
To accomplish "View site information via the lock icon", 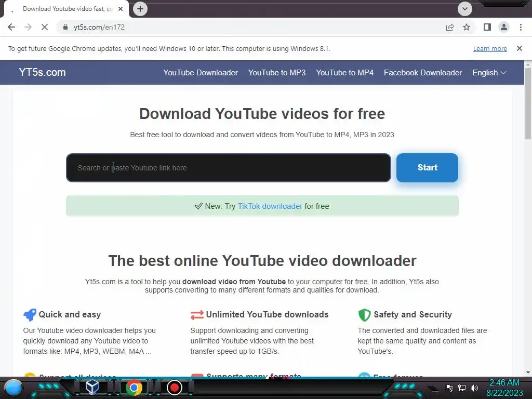I will [x=65, y=27].
